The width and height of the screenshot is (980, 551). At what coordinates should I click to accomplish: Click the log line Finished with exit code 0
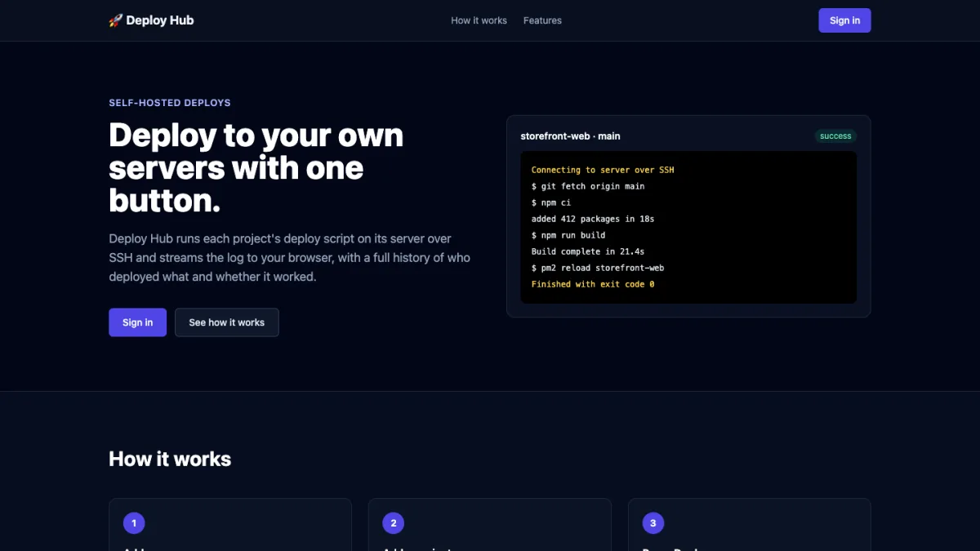pos(593,284)
